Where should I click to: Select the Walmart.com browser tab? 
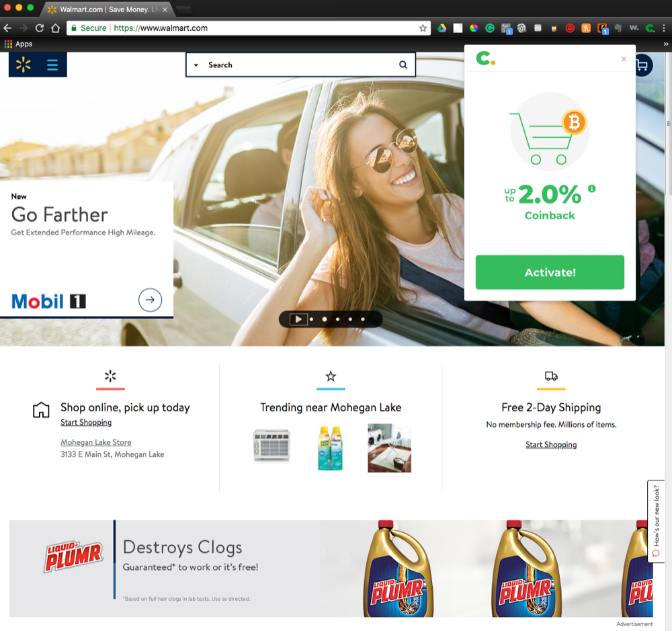point(108,10)
